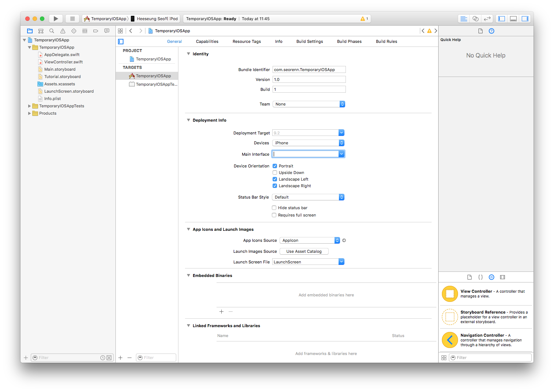The image size is (554, 392).
Task: Toggle the Debug area pane
Action: point(513,19)
